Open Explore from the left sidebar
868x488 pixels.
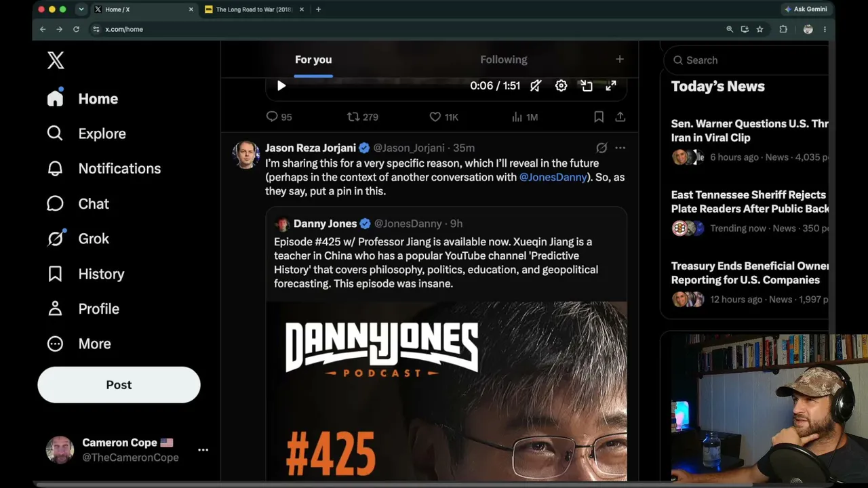click(86, 134)
